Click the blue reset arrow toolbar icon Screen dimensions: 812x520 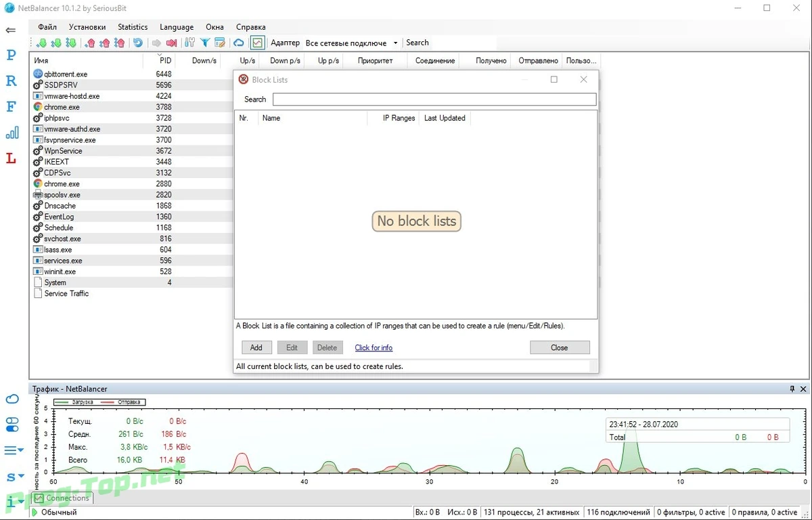pos(138,43)
